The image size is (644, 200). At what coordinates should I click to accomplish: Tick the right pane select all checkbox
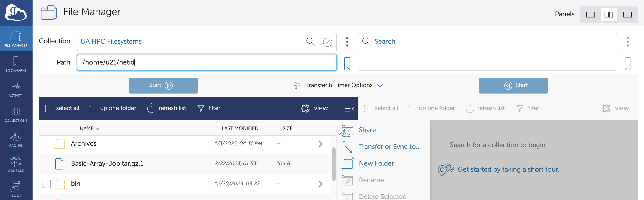(367, 109)
